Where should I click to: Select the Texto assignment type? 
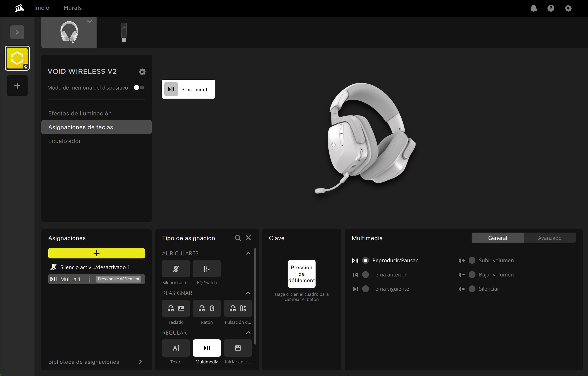pos(175,348)
